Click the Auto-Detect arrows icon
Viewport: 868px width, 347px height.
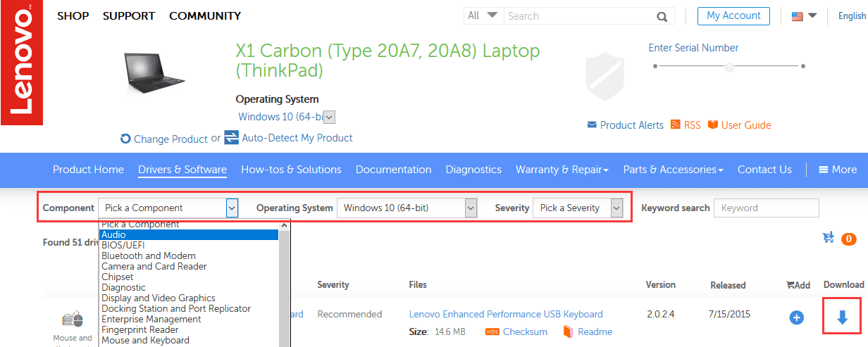tap(232, 137)
